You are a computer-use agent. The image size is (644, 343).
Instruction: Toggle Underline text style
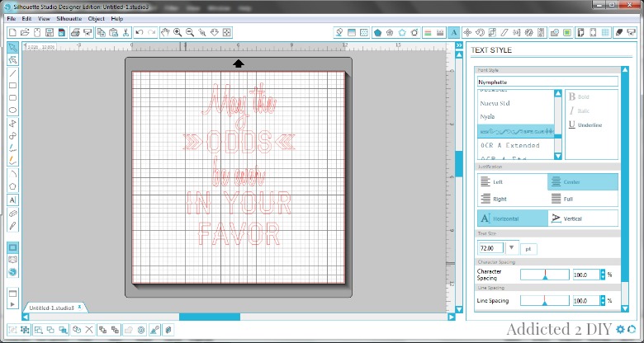point(585,125)
